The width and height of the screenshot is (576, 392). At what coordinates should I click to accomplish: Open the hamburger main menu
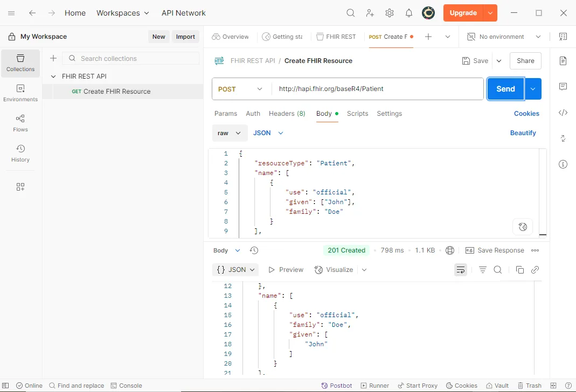tap(11, 13)
